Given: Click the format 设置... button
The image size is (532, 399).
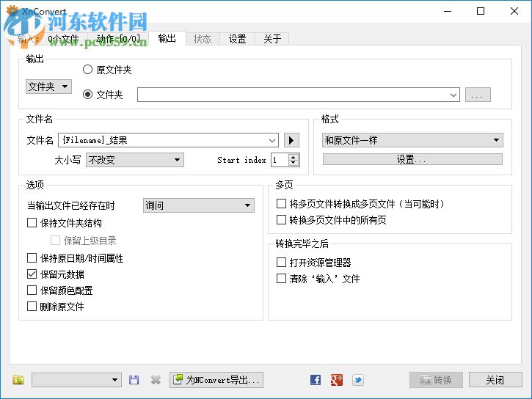Looking at the screenshot, I should click(x=412, y=159).
